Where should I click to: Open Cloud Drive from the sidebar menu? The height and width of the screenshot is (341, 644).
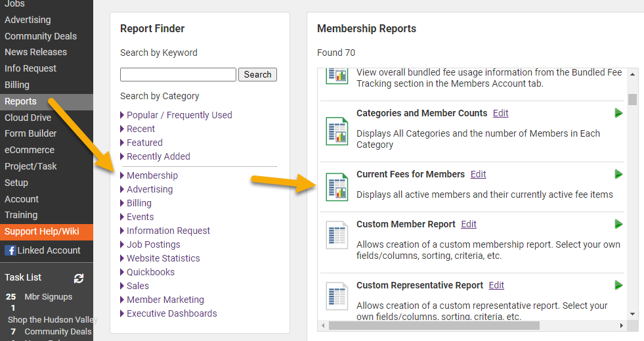click(x=28, y=118)
